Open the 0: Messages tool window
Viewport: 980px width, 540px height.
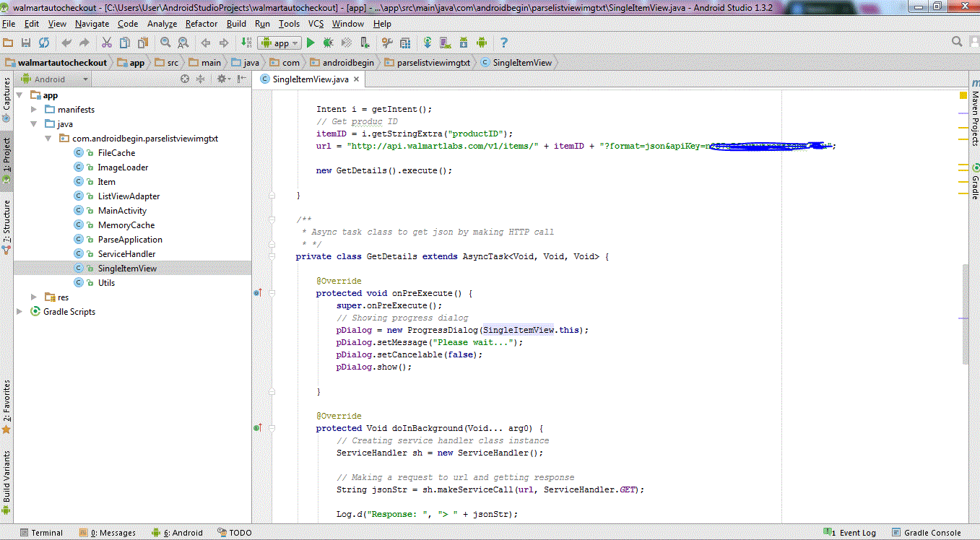pos(107,533)
